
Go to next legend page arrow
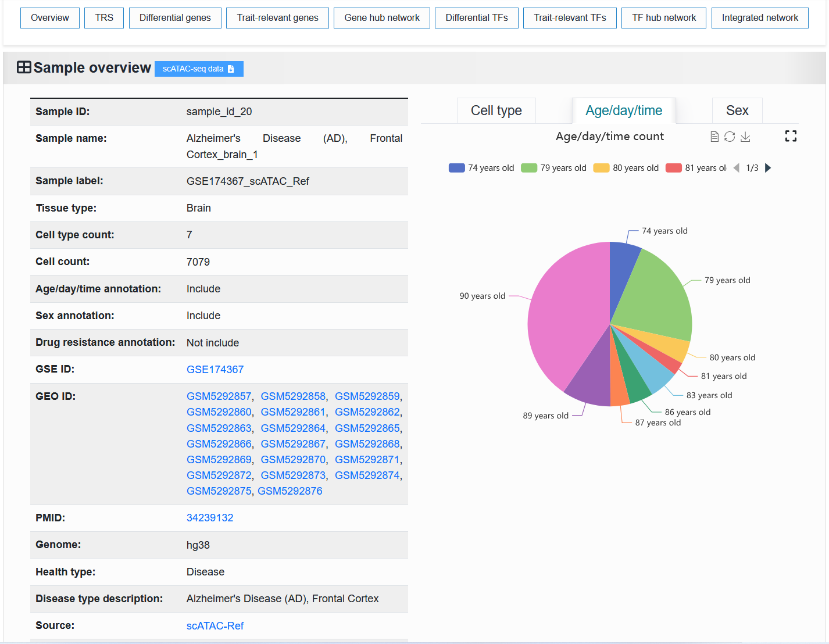[x=768, y=168]
